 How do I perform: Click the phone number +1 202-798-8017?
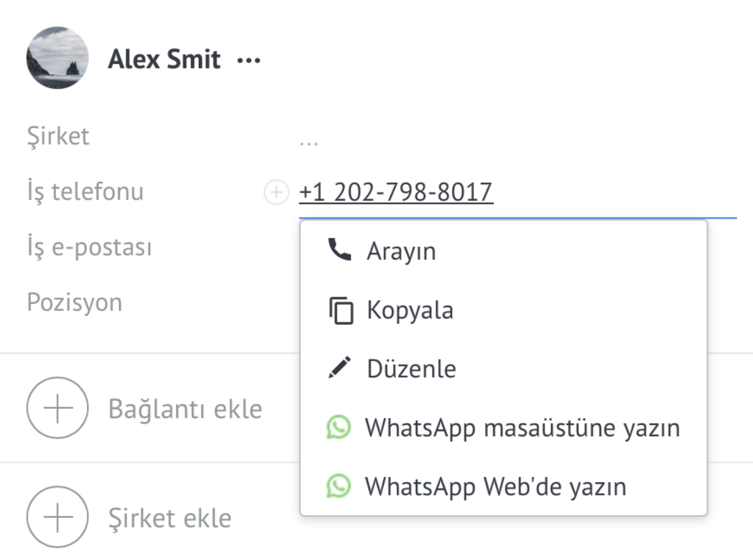[396, 192]
